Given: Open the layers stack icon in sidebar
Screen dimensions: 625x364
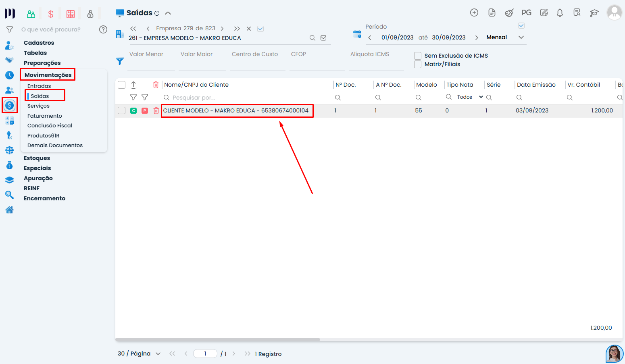Looking at the screenshot, I should tap(10, 180).
